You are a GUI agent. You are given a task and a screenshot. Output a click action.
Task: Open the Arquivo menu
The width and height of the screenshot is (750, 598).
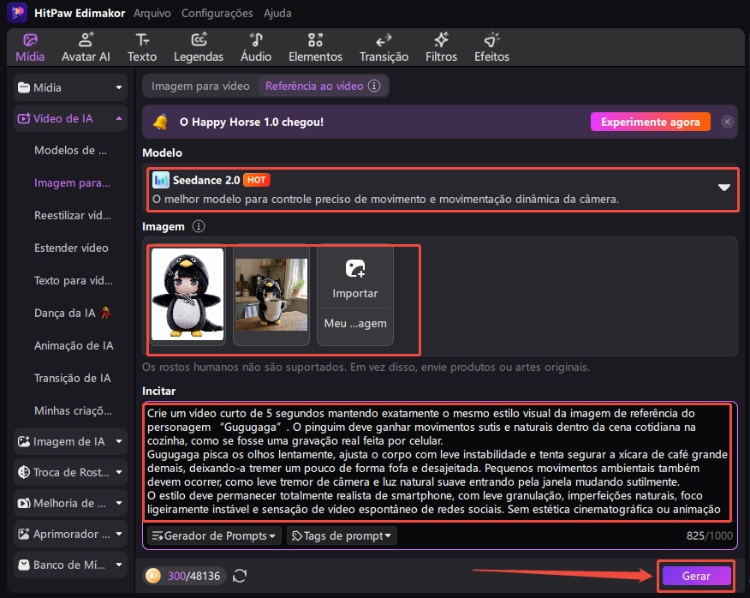(x=152, y=13)
